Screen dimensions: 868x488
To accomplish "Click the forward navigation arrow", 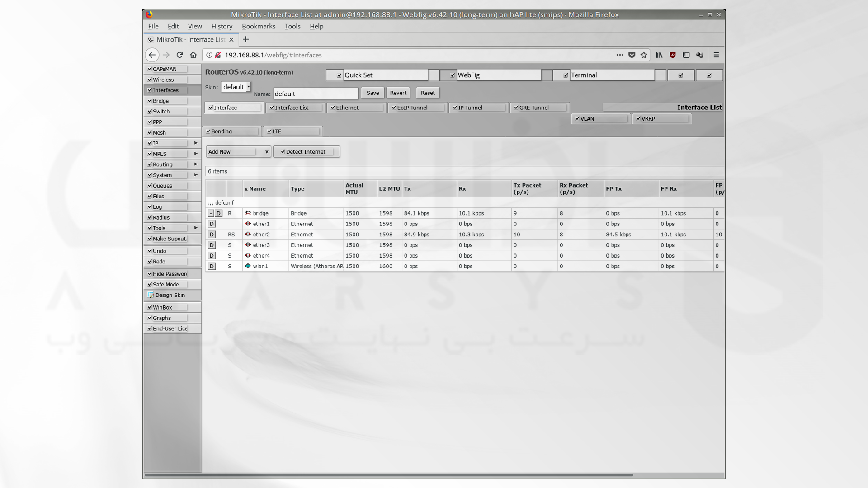I will [x=166, y=55].
